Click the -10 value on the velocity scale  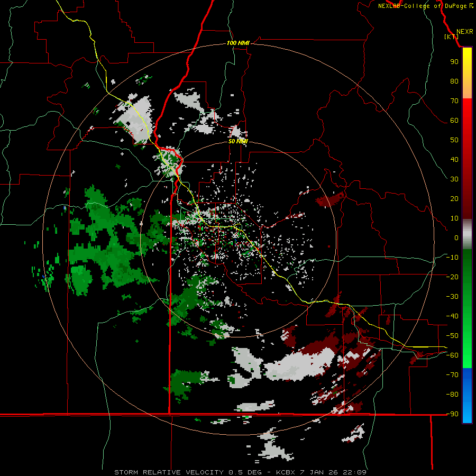[452, 258]
